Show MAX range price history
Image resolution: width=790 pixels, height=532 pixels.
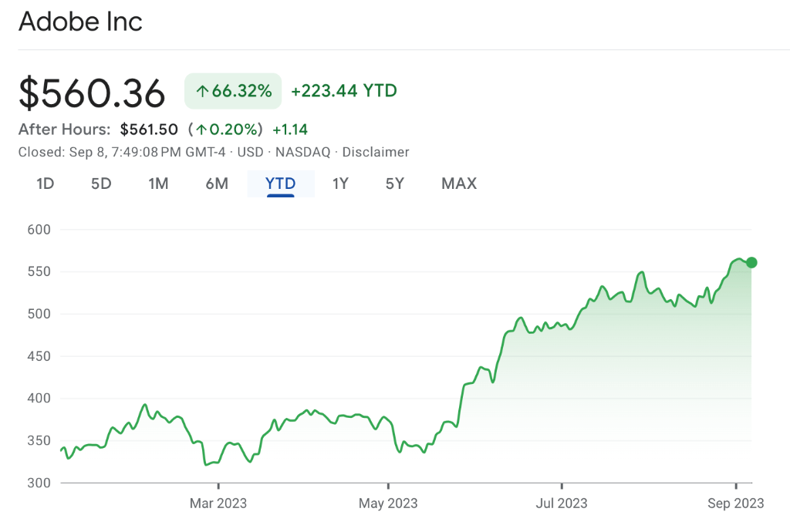click(x=459, y=184)
